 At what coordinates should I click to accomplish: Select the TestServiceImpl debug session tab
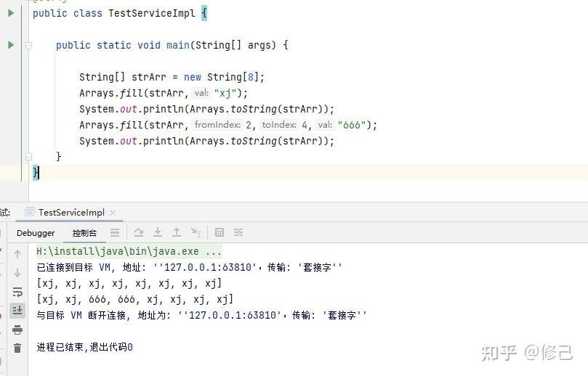coord(71,213)
